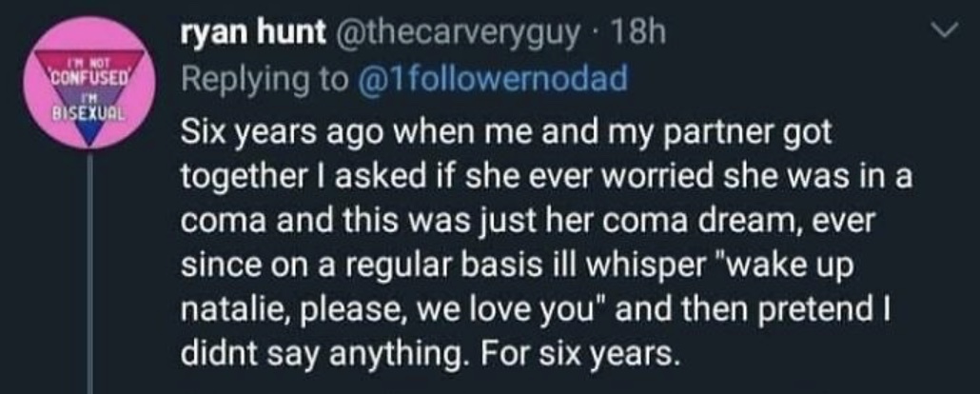Visit the @thecarveryguy handle
This screenshot has width=980, height=394.
click(x=458, y=34)
